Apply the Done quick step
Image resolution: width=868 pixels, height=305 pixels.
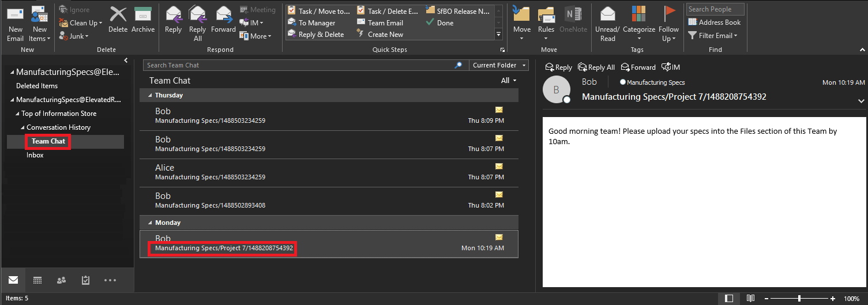click(440, 23)
